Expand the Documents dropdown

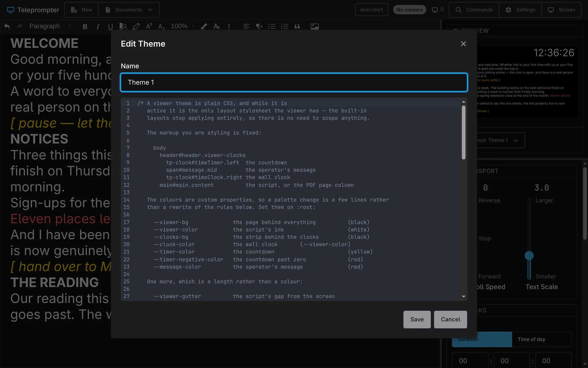click(x=129, y=10)
